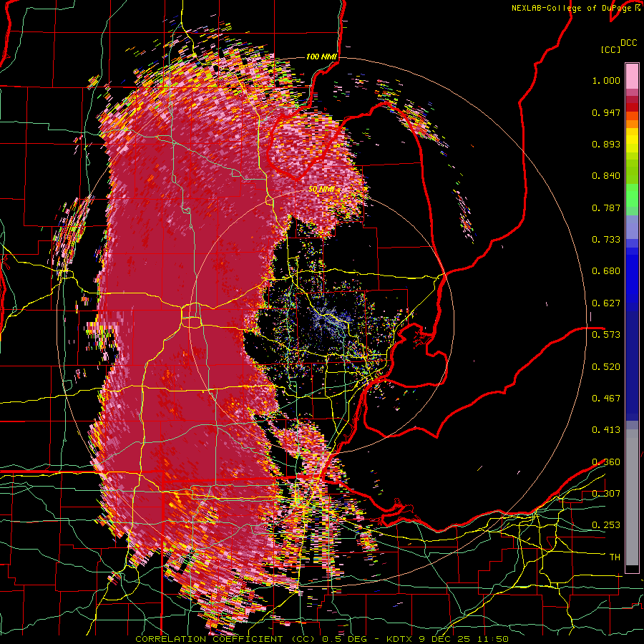Click the DCC legend title
This screenshot has height=644, width=644.
click(628, 43)
